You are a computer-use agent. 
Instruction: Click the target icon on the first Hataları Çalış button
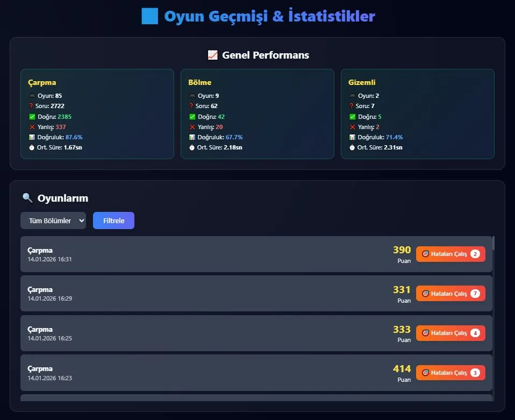point(426,253)
